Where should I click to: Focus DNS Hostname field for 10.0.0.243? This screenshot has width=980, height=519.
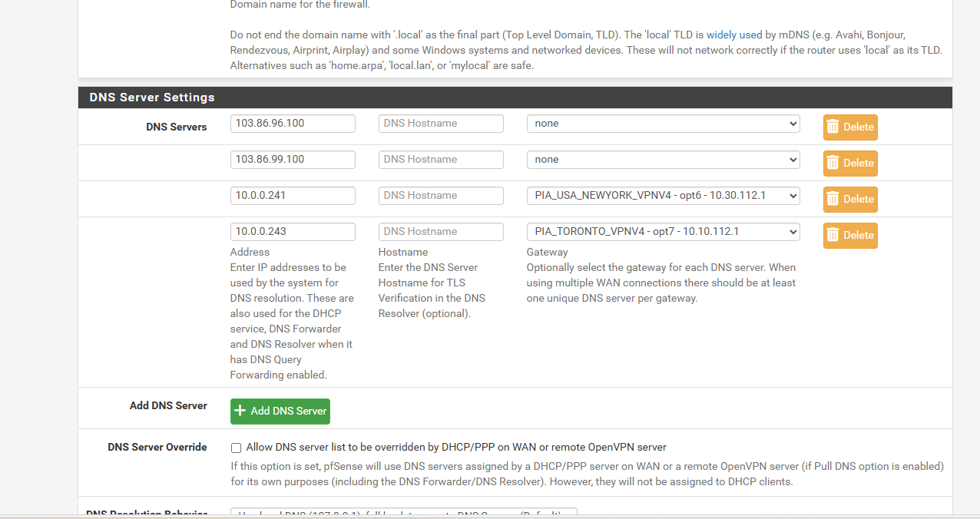(441, 232)
